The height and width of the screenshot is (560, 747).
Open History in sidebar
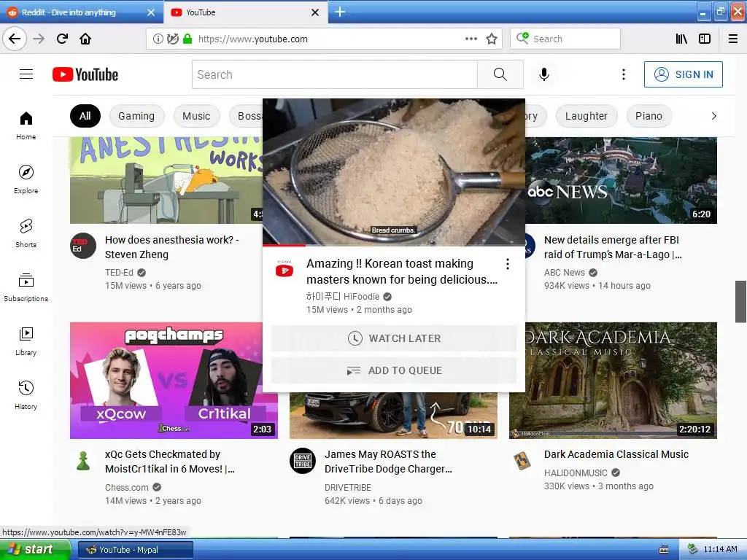coord(26,395)
